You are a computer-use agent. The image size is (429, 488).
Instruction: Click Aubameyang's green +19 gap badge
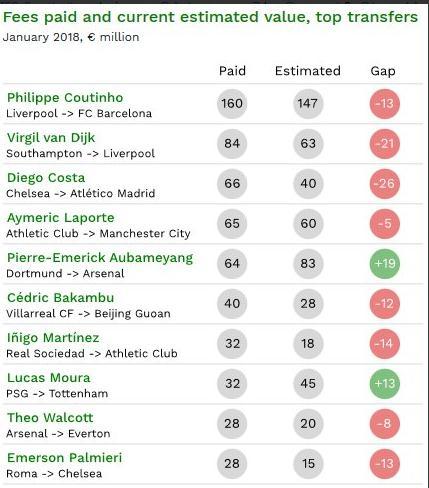coord(385,264)
